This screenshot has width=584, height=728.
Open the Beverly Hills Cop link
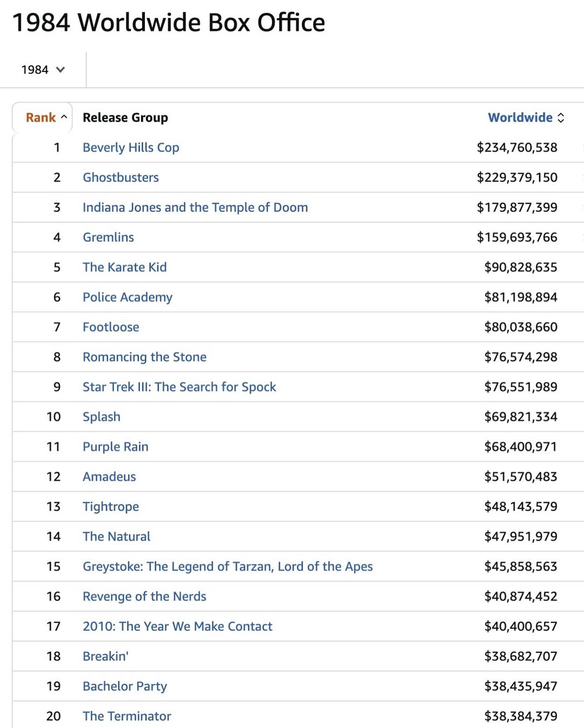pyautogui.click(x=131, y=147)
